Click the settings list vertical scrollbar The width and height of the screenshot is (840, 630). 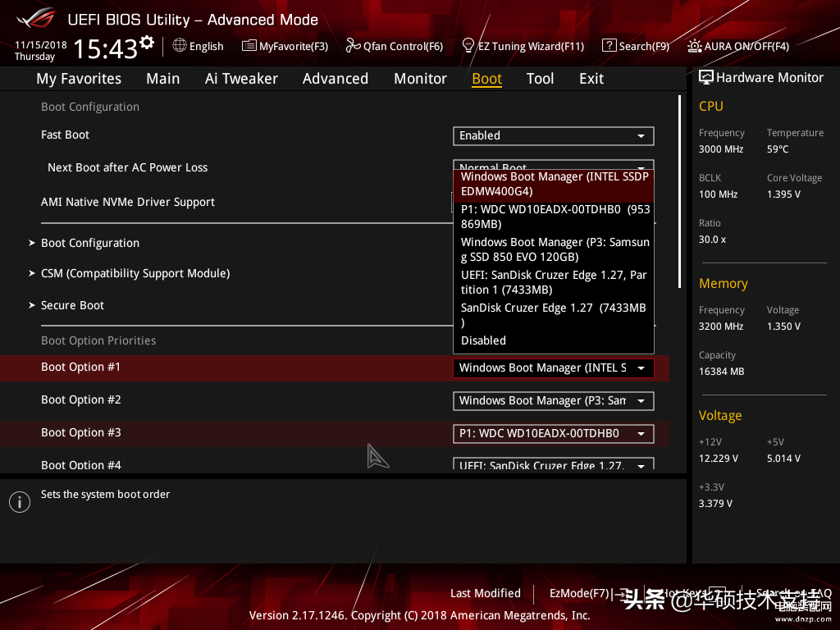point(679,191)
